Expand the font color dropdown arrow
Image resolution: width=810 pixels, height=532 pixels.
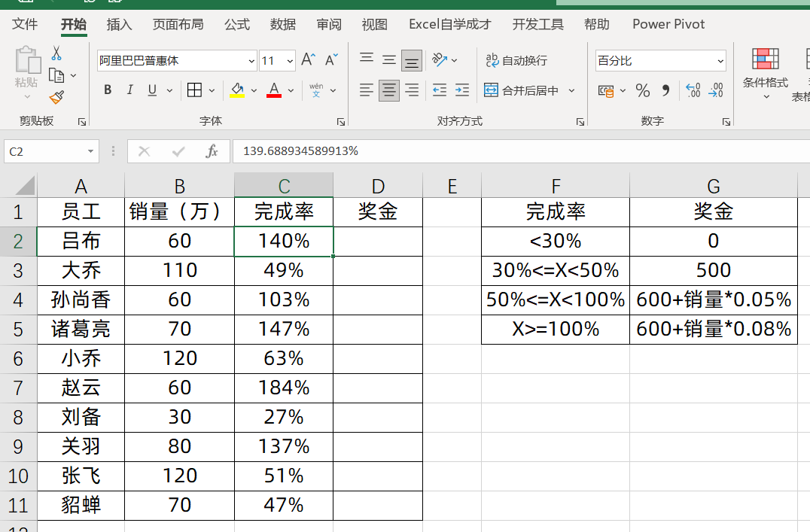point(291,91)
